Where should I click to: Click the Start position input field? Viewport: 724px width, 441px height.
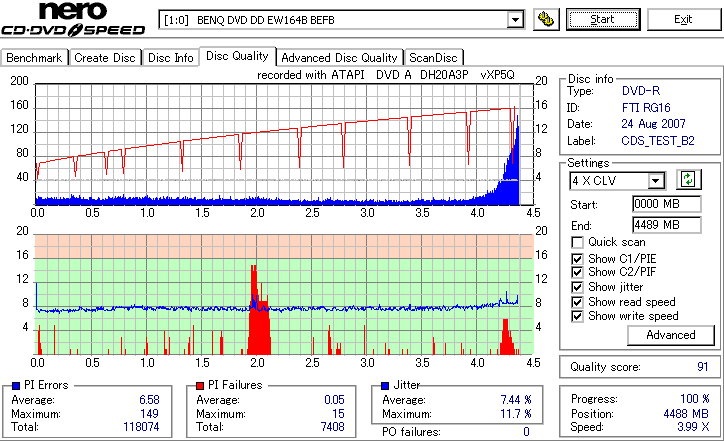click(666, 204)
